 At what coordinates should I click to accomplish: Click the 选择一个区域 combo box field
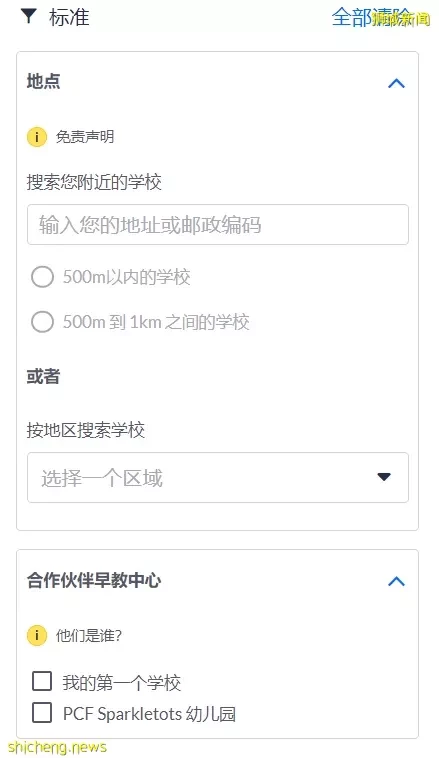[218, 478]
